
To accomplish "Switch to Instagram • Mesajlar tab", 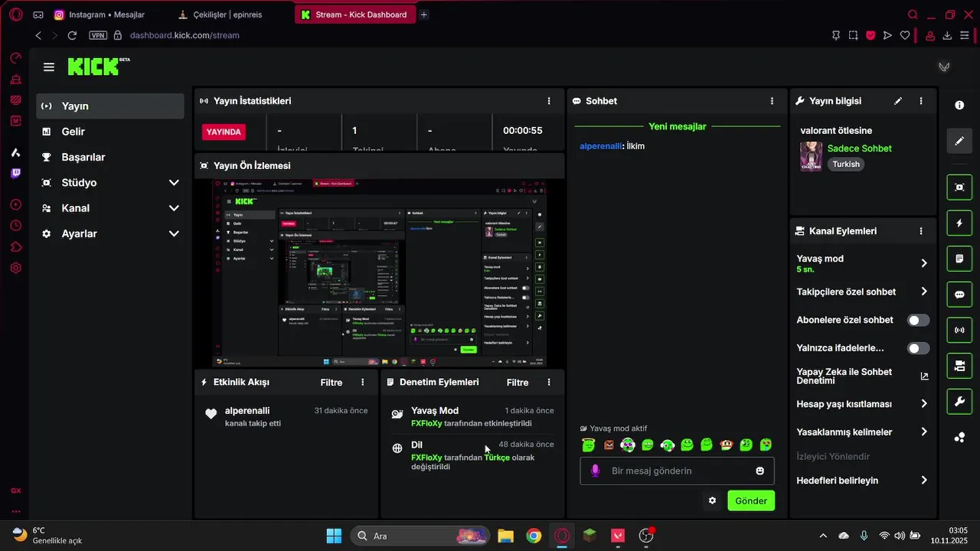I will (x=106, y=15).
